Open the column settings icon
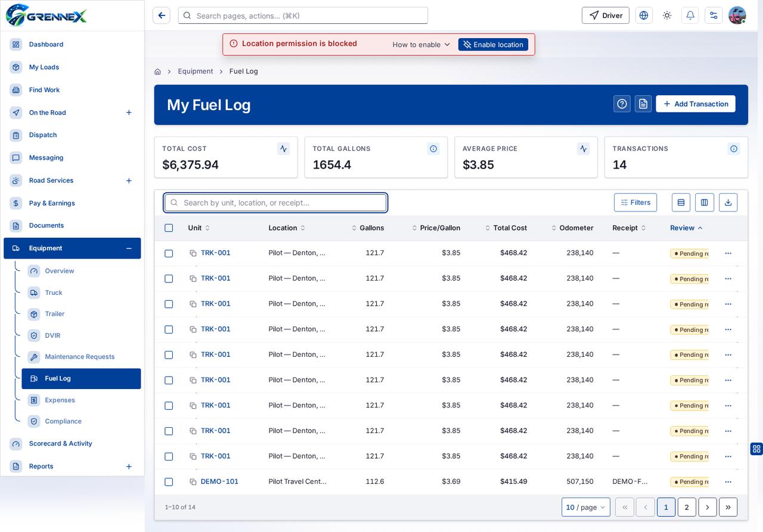The image size is (763, 532). [x=705, y=203]
